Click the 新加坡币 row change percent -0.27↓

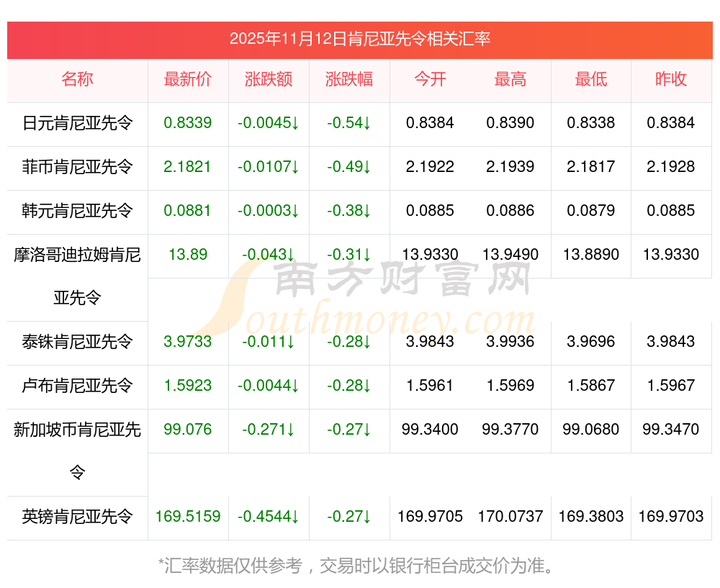(x=349, y=430)
